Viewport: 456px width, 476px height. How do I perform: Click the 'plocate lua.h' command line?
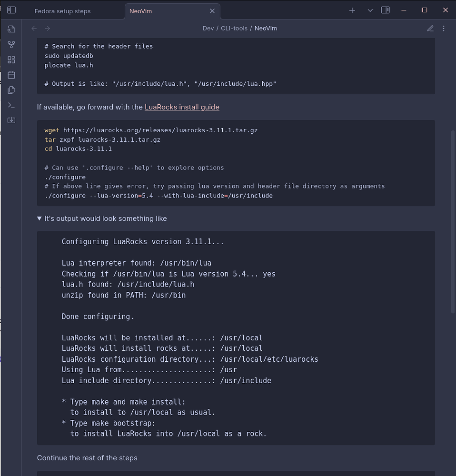[x=69, y=65]
